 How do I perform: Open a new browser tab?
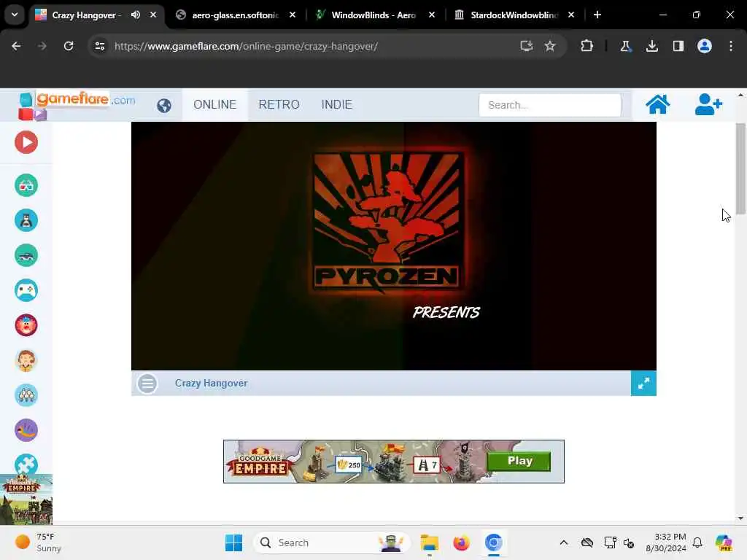(597, 15)
